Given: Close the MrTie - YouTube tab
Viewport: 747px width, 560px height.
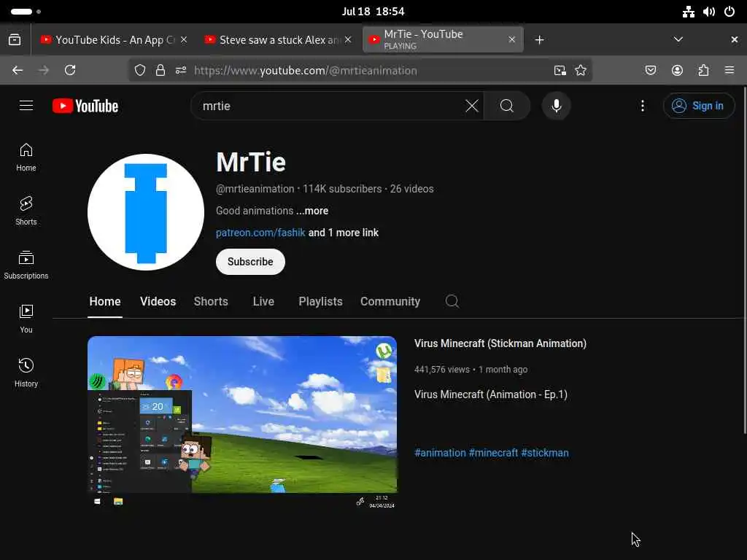Looking at the screenshot, I should click(x=511, y=39).
